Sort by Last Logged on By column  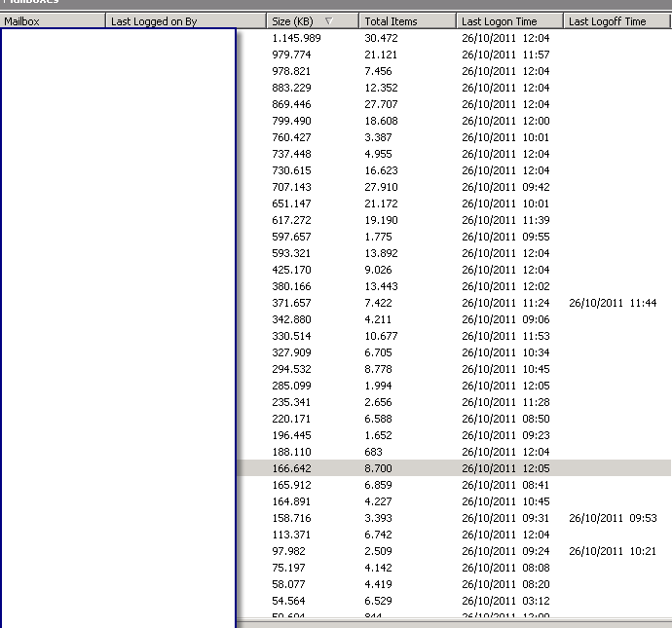click(186, 21)
